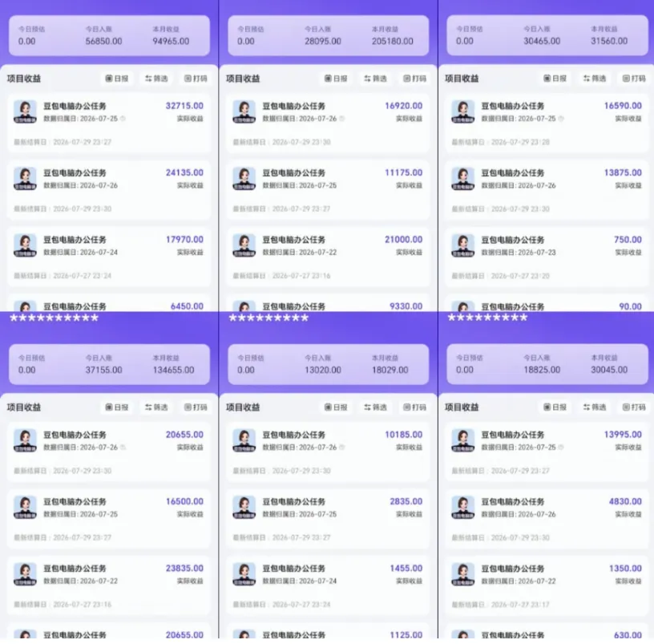Viewport: 654px width, 644px height.
Task: Tap the avatar in the 13875.00 row
Action: click(x=463, y=179)
